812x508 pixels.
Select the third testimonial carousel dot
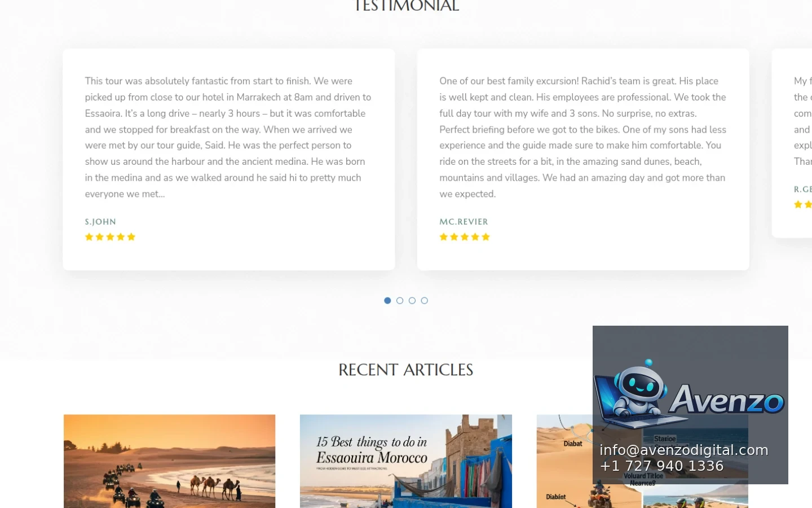(x=412, y=300)
